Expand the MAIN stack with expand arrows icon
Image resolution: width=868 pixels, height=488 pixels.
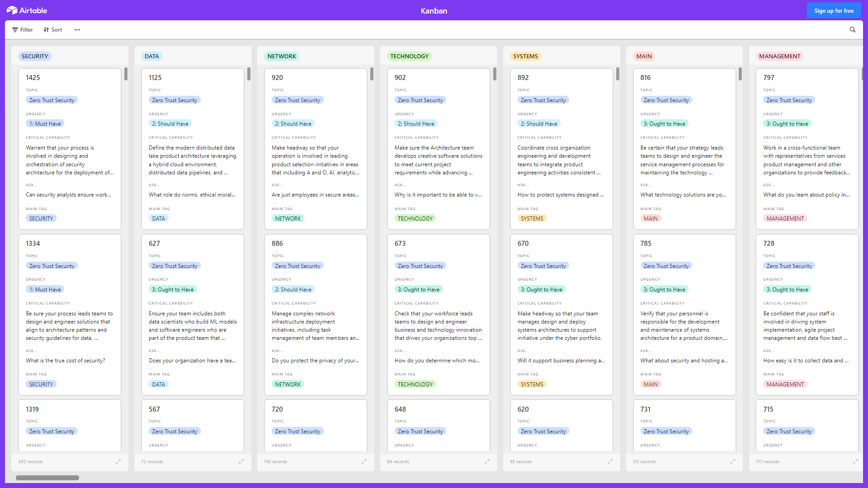tap(733, 461)
